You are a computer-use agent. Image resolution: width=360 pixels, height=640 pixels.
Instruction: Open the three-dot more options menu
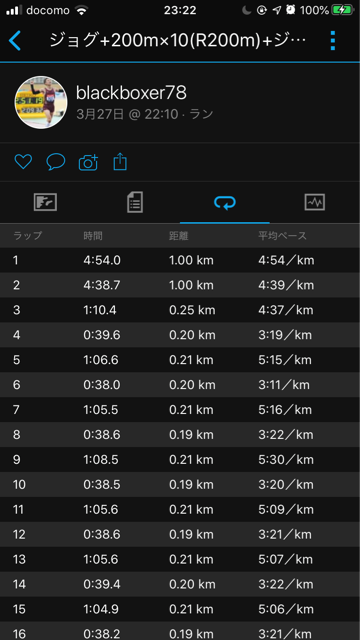tap(333, 41)
